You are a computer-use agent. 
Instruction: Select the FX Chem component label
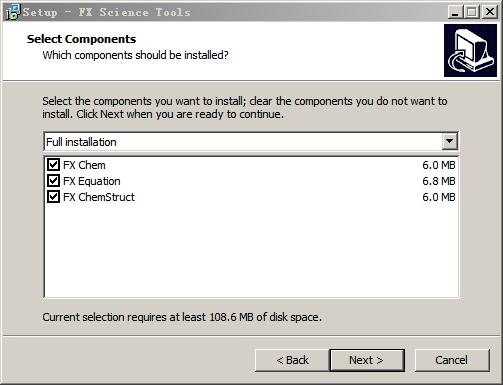click(84, 165)
